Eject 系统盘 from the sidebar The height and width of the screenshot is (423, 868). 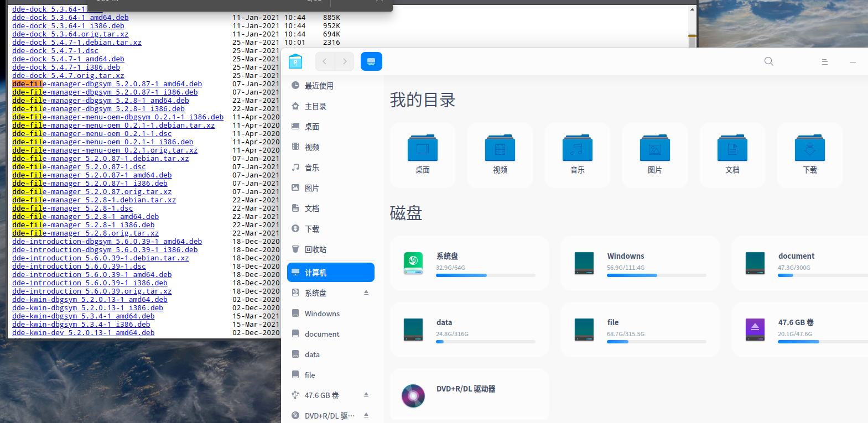pyautogui.click(x=366, y=293)
